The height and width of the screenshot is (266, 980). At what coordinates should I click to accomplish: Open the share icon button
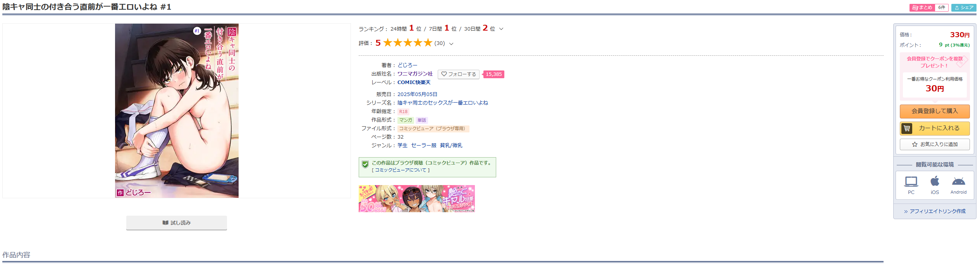click(964, 7)
